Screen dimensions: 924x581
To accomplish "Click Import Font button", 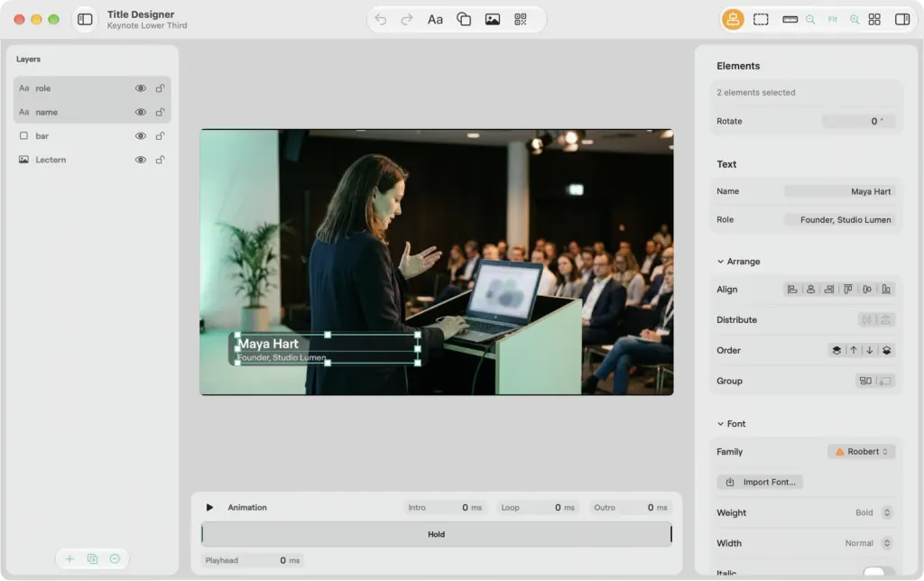I will coord(760,482).
